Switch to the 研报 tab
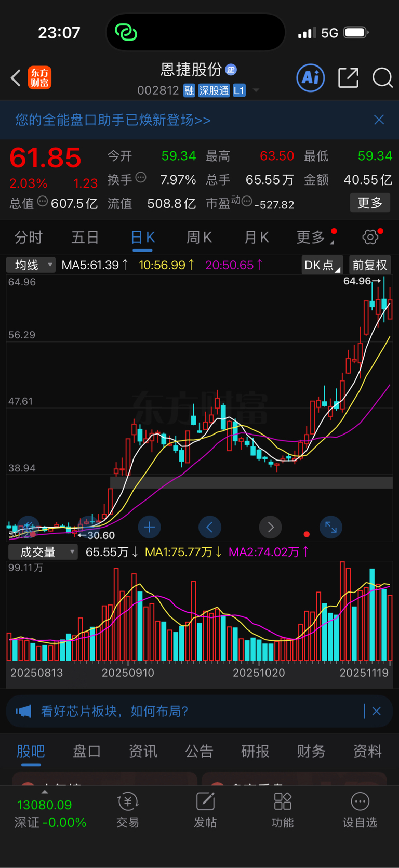This screenshot has width=399, height=868. click(x=255, y=752)
